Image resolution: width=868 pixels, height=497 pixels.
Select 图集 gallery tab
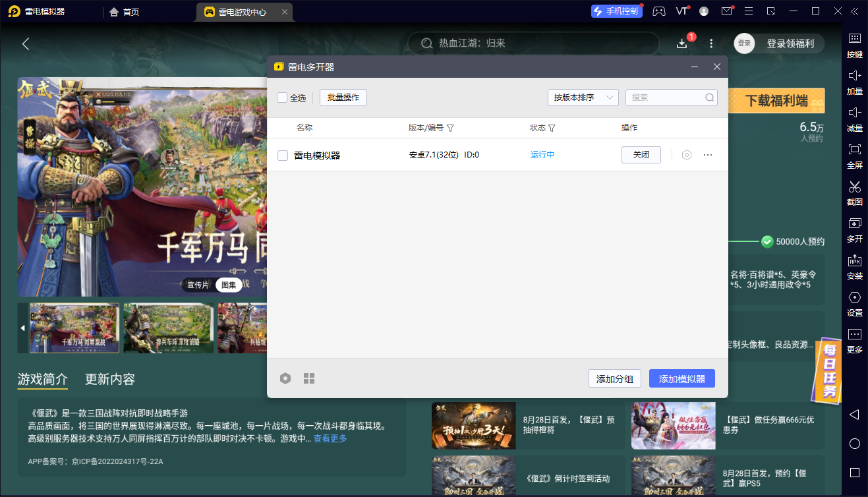coord(229,285)
